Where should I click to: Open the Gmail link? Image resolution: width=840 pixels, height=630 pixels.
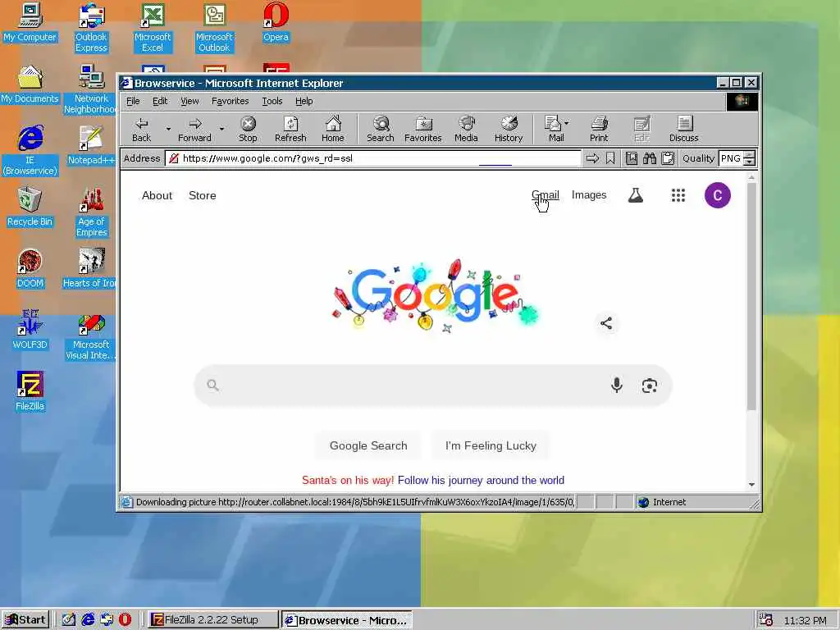click(x=546, y=195)
